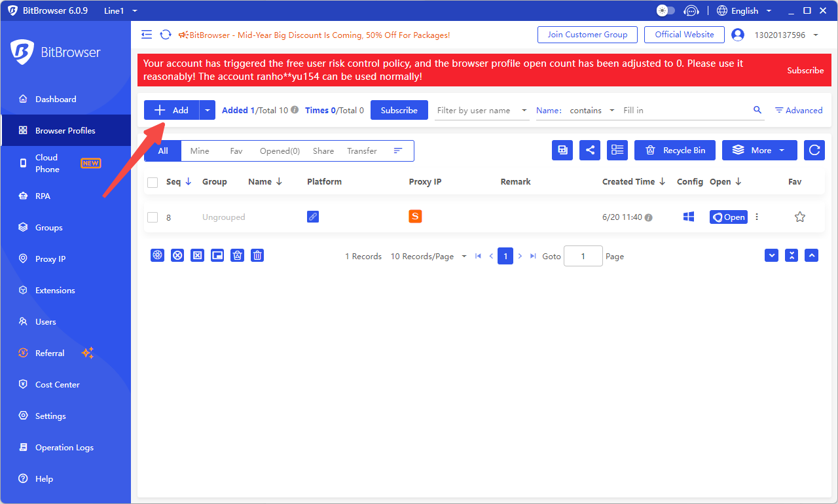Open Cloud Phone section
The width and height of the screenshot is (838, 504).
coord(65,163)
